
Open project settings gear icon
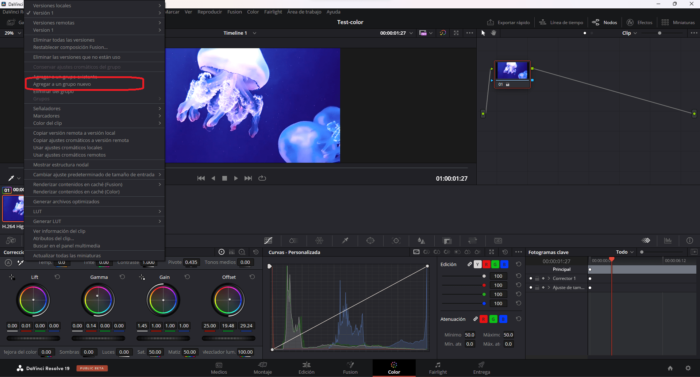[688, 368]
